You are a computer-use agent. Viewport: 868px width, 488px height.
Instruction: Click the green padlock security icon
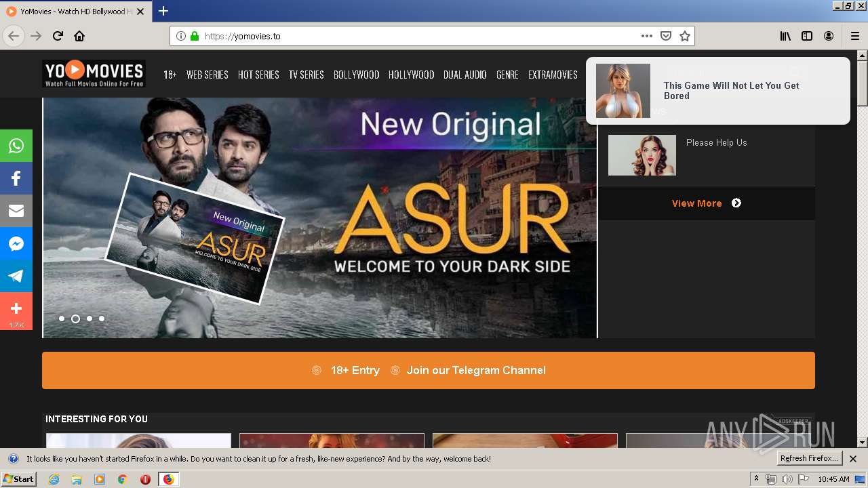point(195,36)
